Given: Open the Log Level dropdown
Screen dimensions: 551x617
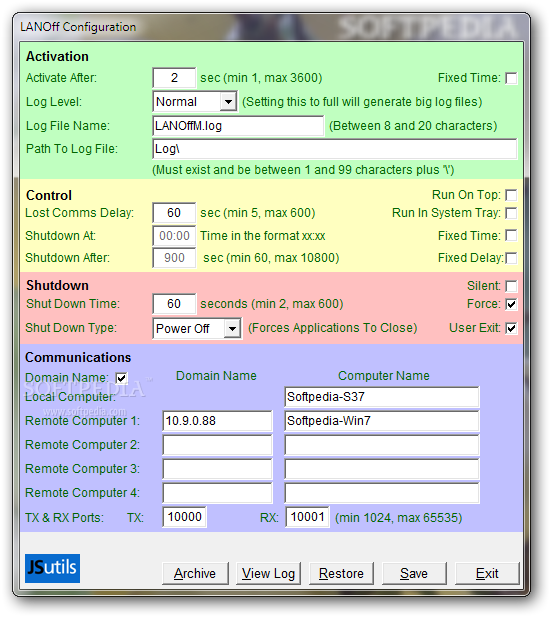Looking at the screenshot, I should tap(228, 102).
